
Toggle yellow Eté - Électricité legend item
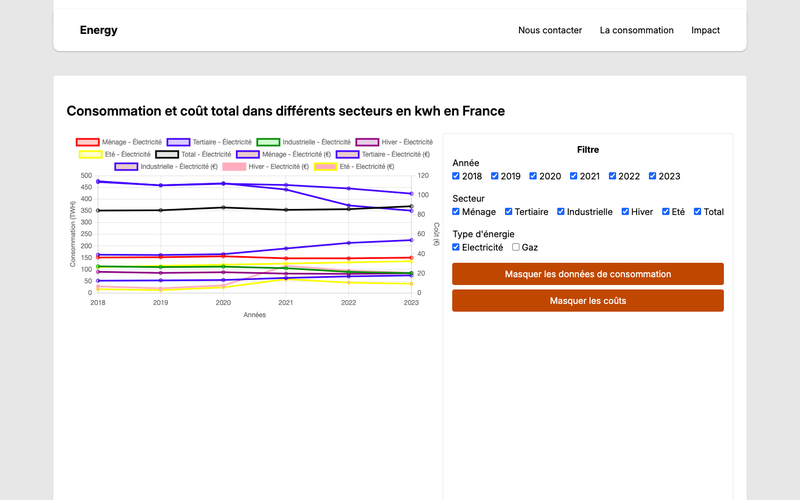point(89,155)
